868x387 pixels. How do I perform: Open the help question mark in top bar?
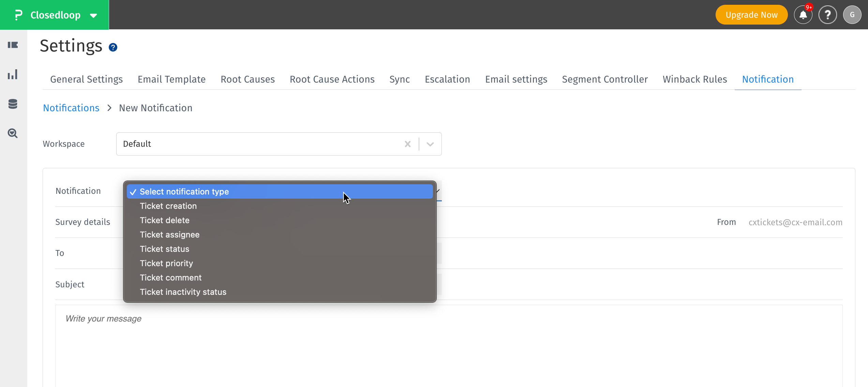click(x=828, y=15)
